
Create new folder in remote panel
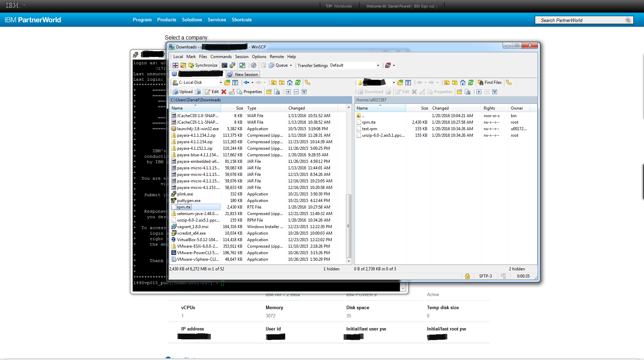coord(459,92)
